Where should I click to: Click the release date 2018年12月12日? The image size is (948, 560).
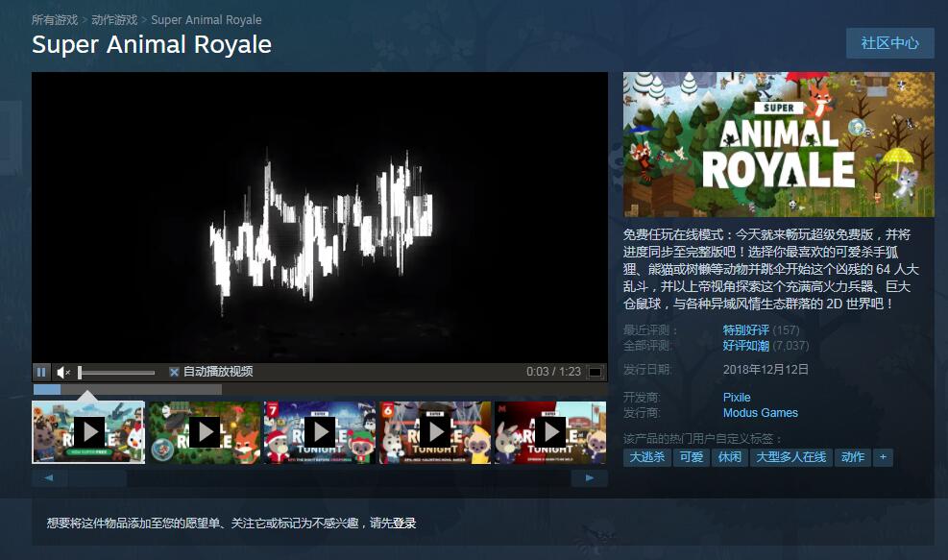[x=766, y=370]
